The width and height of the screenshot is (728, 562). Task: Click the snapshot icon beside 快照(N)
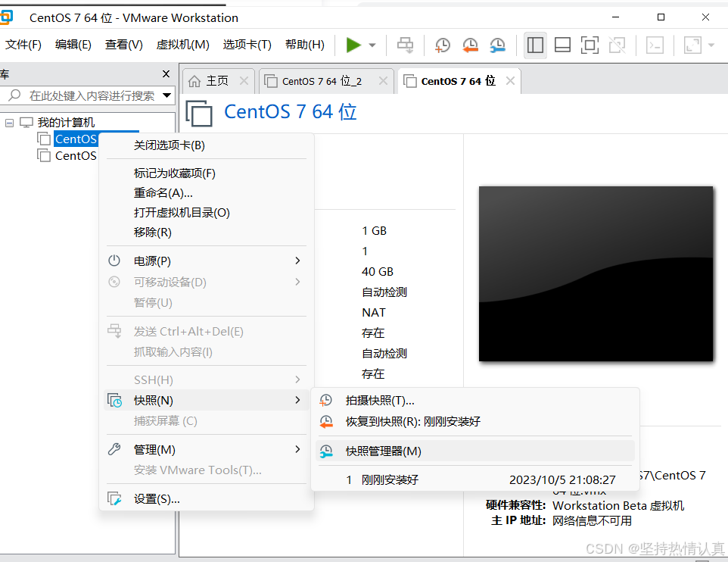115,400
